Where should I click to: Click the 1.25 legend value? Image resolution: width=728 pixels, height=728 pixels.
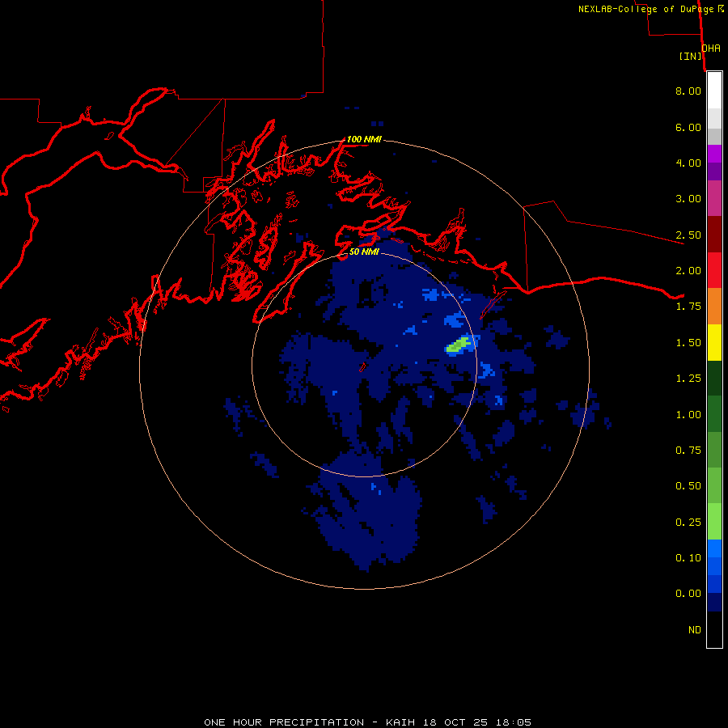pyautogui.click(x=688, y=379)
